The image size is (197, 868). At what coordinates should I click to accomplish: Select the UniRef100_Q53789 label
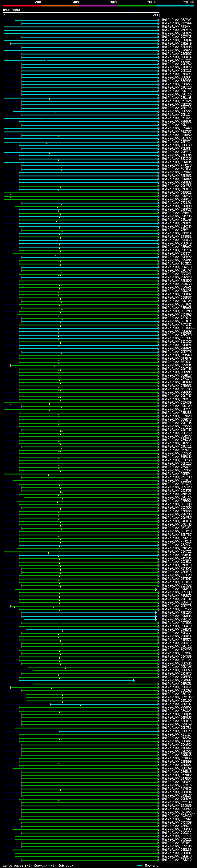pos(177,477)
